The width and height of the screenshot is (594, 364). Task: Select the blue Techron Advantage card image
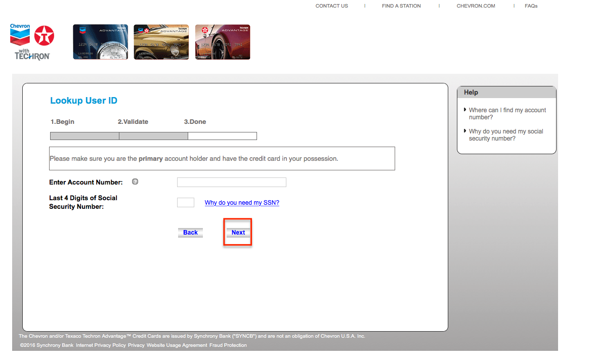[x=100, y=42]
